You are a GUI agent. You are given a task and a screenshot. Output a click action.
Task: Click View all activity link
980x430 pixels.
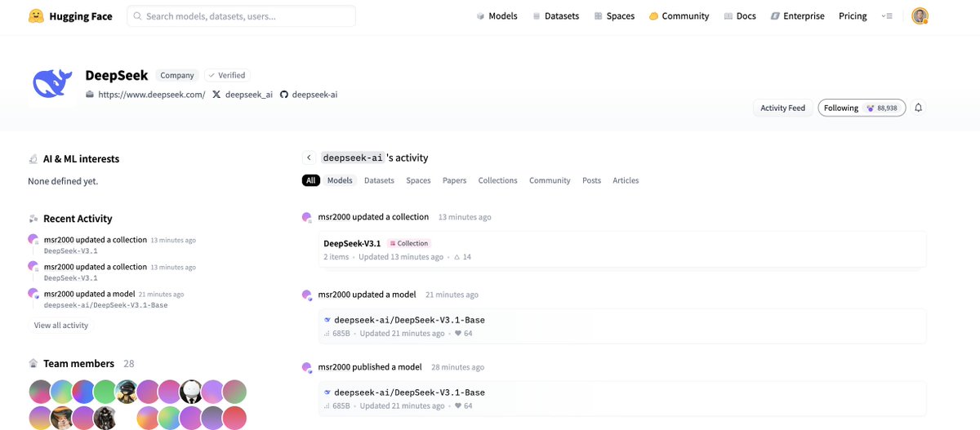coord(61,326)
